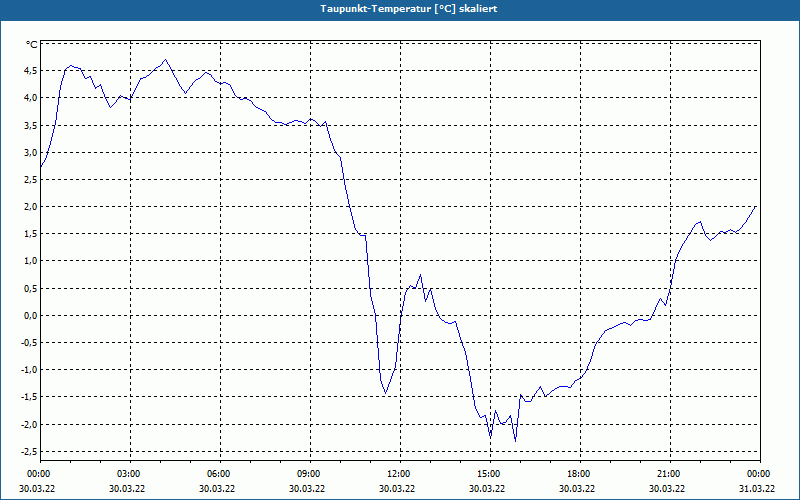Click the 15:00 time label
The image size is (800, 500).
pos(491,474)
